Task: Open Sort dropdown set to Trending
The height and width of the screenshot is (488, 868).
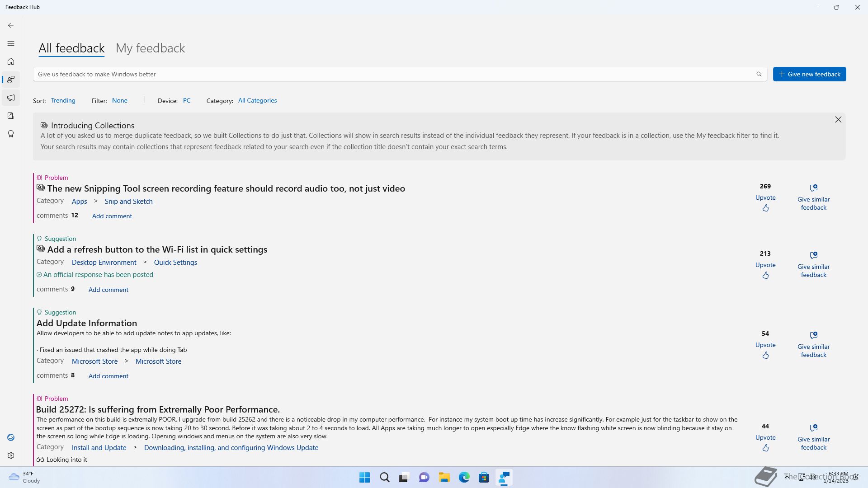Action: [63, 100]
